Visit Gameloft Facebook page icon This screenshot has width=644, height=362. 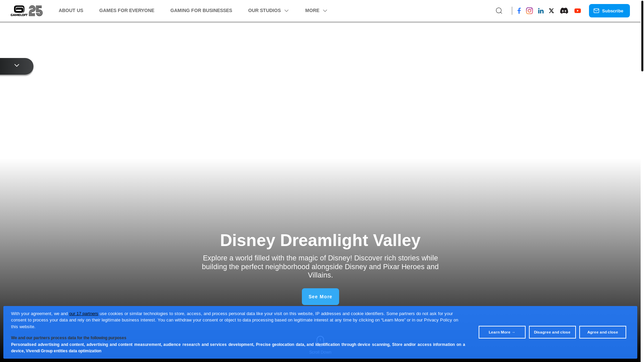point(519,11)
